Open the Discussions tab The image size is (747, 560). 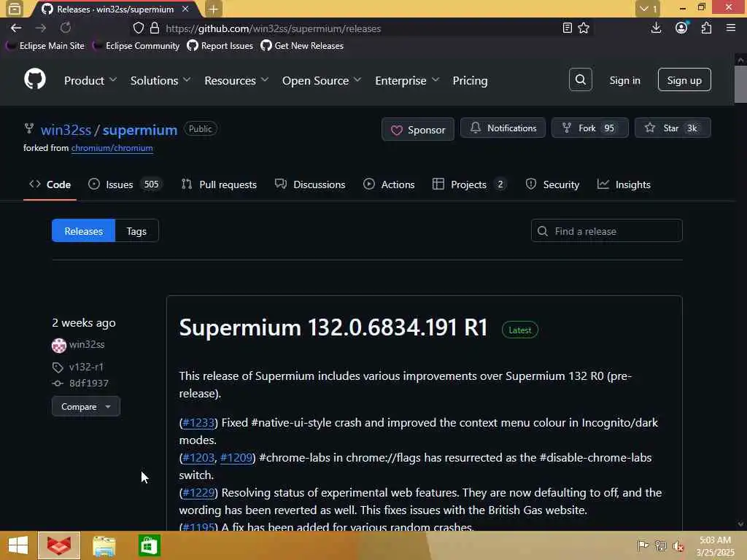(310, 184)
